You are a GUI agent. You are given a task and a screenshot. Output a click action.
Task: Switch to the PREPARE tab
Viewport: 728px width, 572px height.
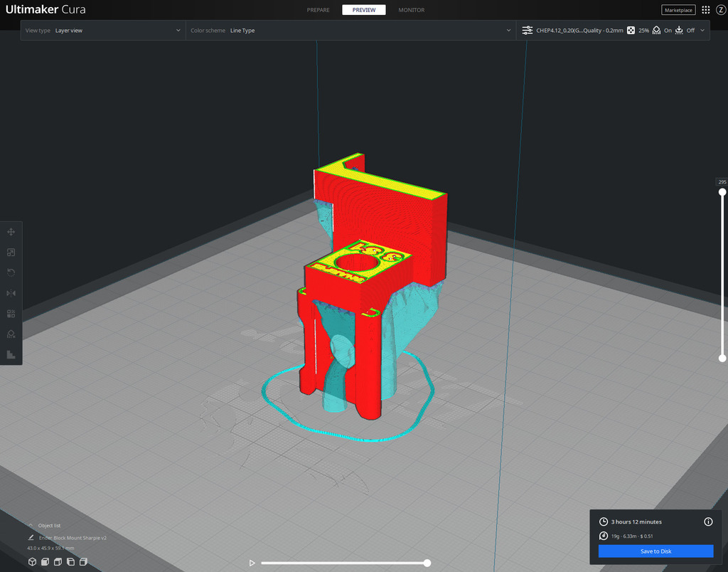[318, 10]
